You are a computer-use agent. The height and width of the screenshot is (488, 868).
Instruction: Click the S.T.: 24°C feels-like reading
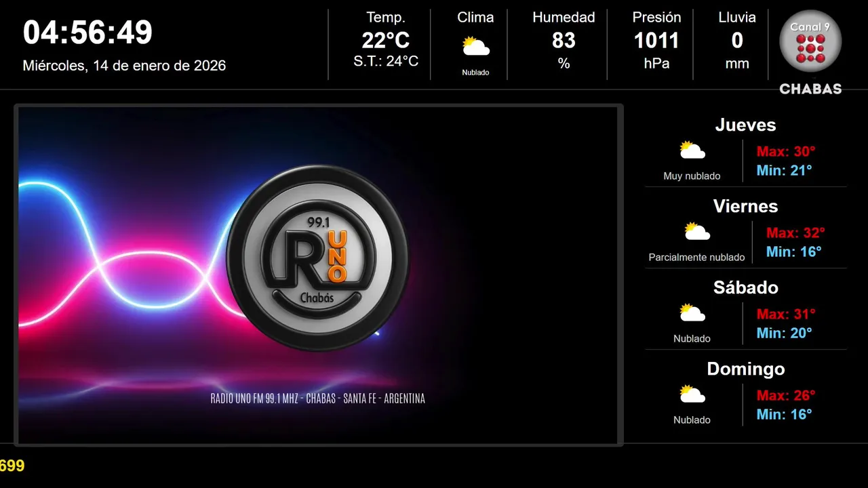[386, 61]
